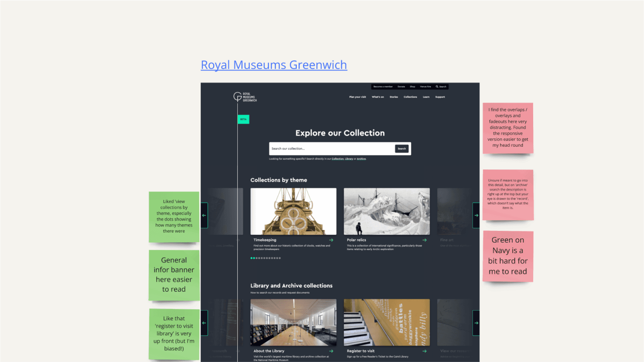Click the magnifier Search item in the top bar
The width and height of the screenshot is (644, 362).
point(441,87)
